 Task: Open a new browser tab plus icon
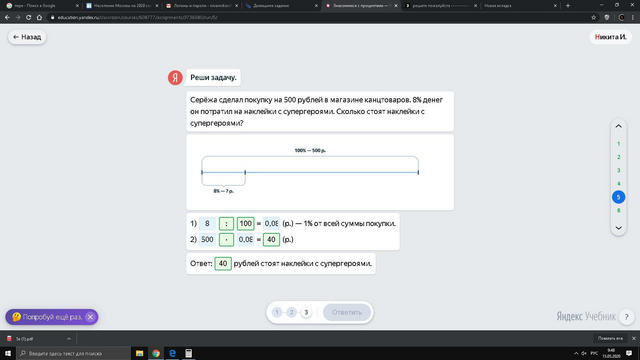click(568, 6)
